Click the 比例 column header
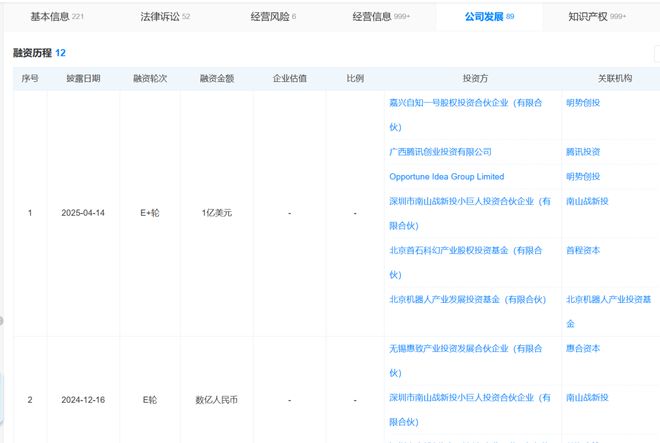Image resolution: width=660 pixels, height=443 pixels. (355, 78)
